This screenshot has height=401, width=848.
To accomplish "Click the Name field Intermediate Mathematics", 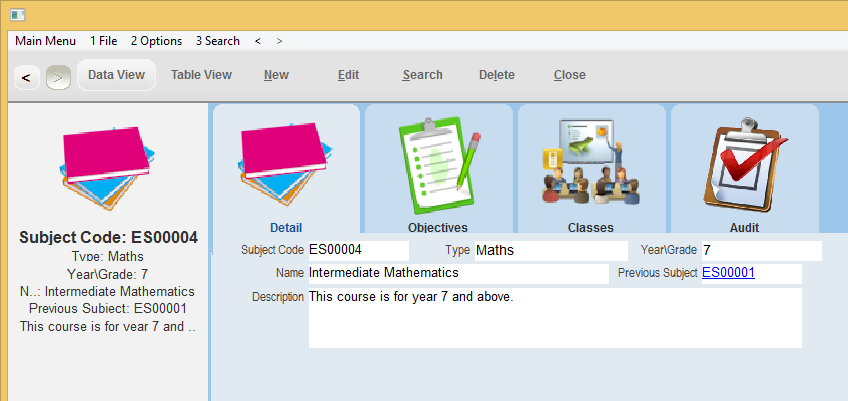I will (x=458, y=273).
